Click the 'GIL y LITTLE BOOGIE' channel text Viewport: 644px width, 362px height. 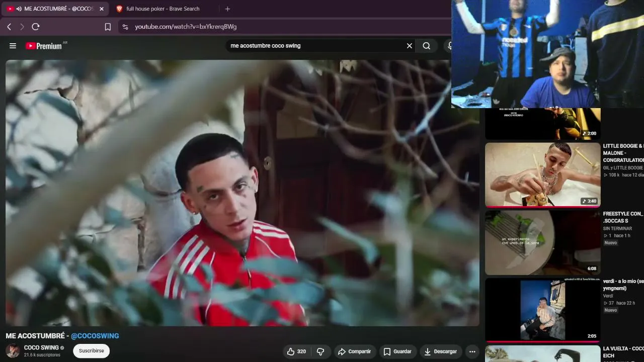623,167
